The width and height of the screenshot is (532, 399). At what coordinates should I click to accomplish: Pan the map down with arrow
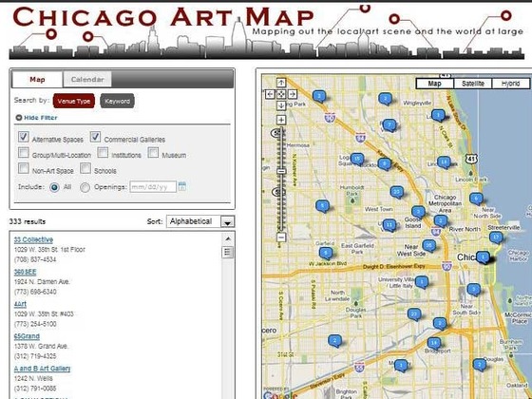point(281,105)
